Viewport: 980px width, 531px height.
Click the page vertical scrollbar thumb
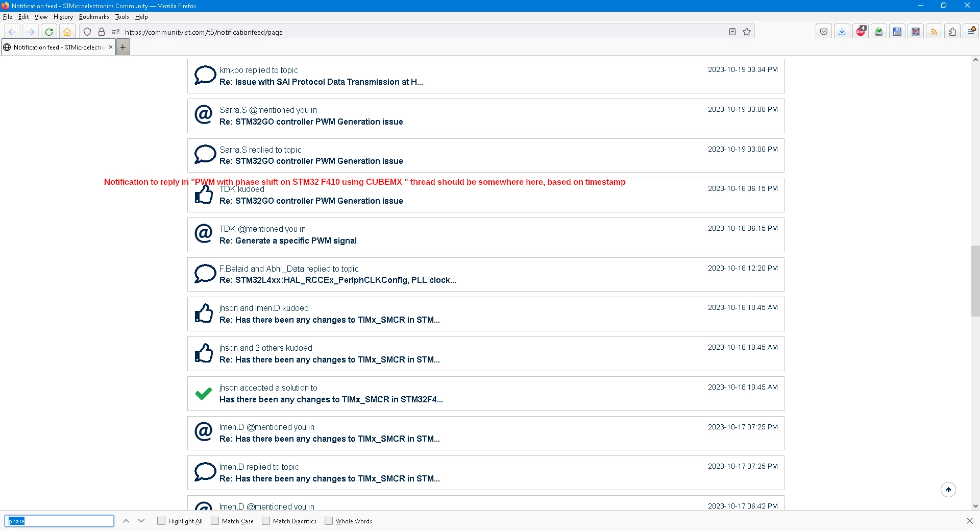975,281
